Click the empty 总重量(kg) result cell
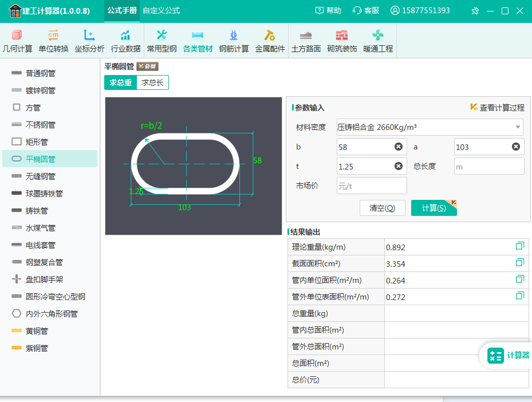This screenshot has height=402, width=532. 456,313
